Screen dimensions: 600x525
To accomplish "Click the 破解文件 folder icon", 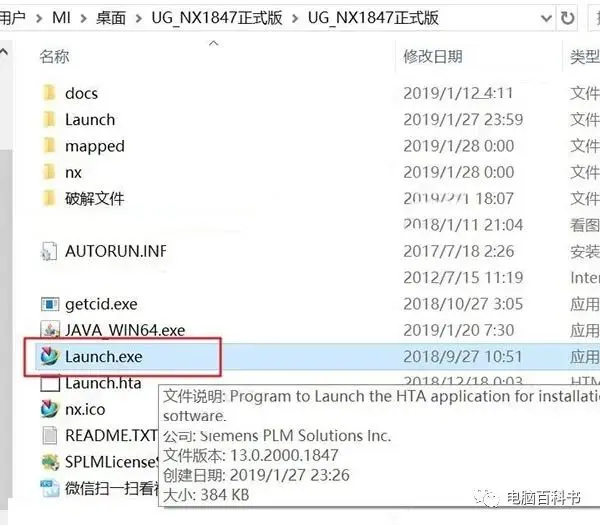I will point(49,199).
